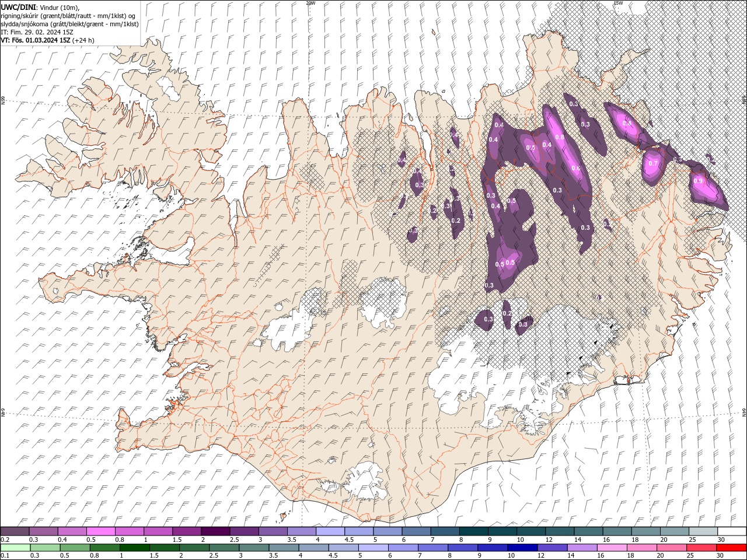The height and width of the screenshot is (560, 747).
Task: Click the white Mýrdalsjökull glacier near the south coast
Action: [366, 480]
